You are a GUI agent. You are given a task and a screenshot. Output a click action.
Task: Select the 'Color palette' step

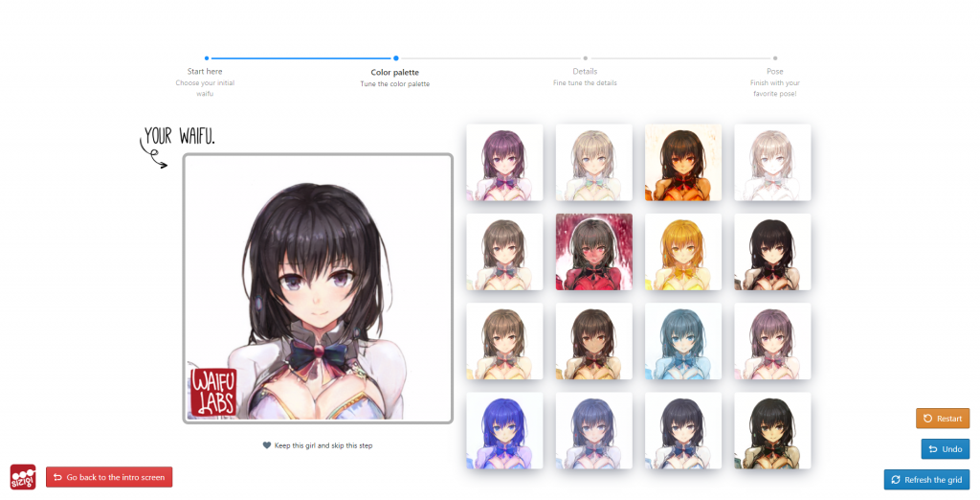pos(395,72)
